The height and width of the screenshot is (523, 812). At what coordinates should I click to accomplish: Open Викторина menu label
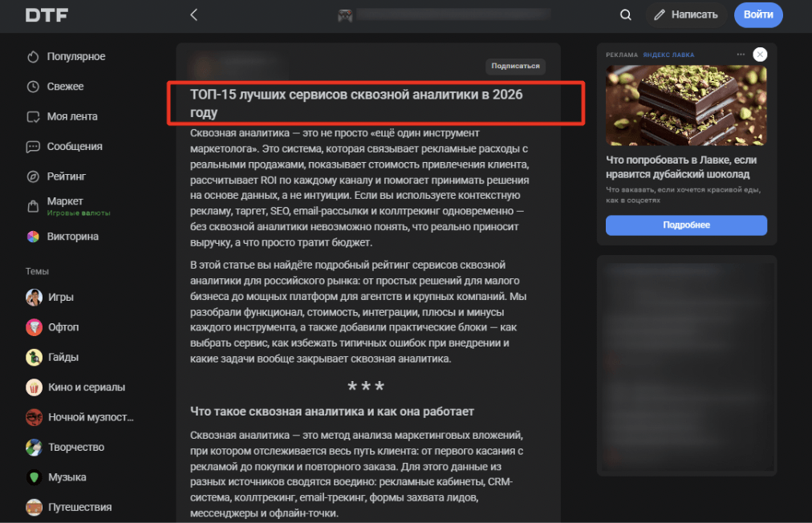(72, 237)
